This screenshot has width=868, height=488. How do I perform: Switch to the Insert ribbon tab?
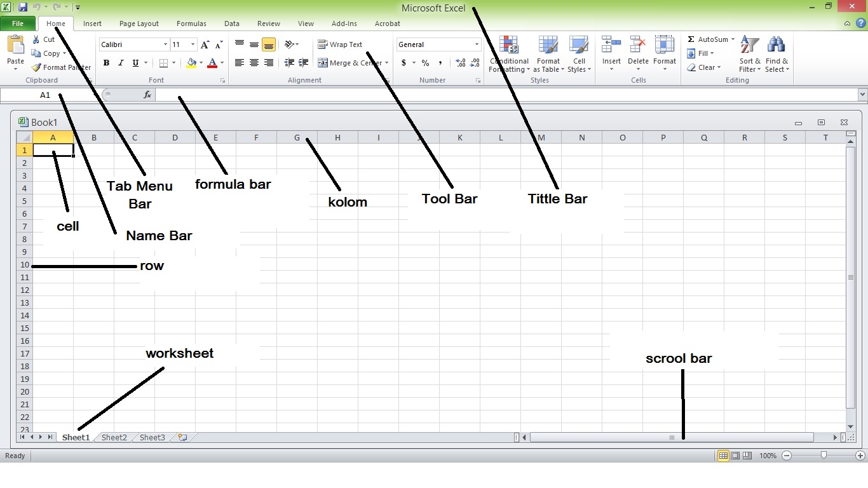point(92,24)
